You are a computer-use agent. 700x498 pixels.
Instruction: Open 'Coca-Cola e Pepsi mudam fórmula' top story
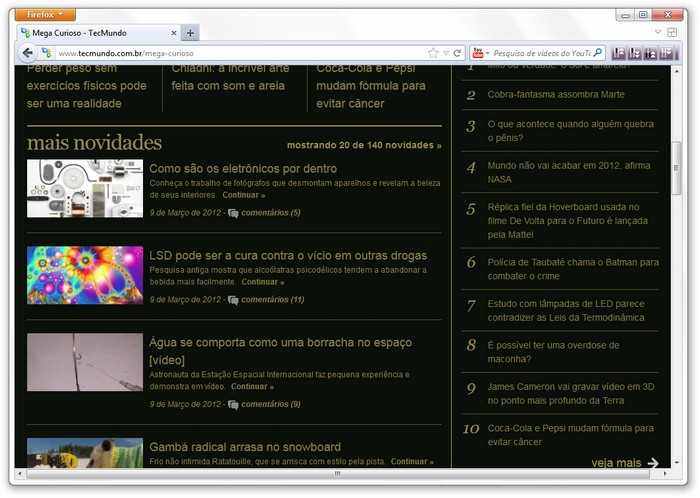[x=371, y=86]
